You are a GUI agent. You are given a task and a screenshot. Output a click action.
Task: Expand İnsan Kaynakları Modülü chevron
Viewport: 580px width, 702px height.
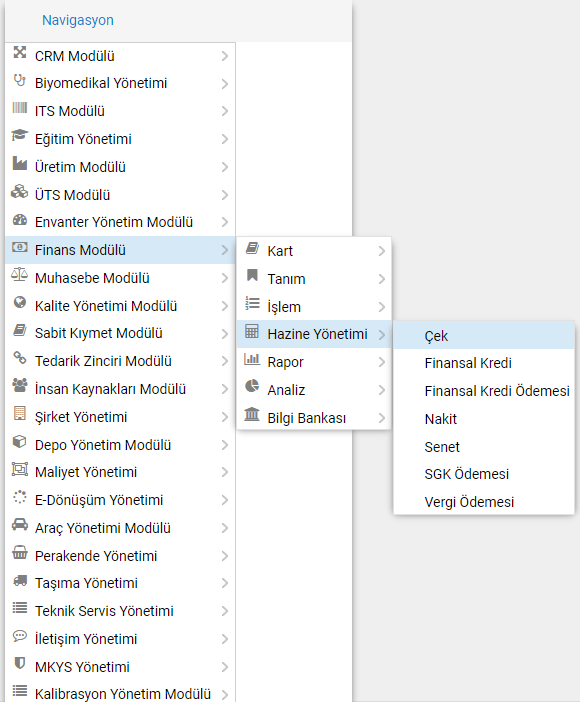[x=224, y=390]
